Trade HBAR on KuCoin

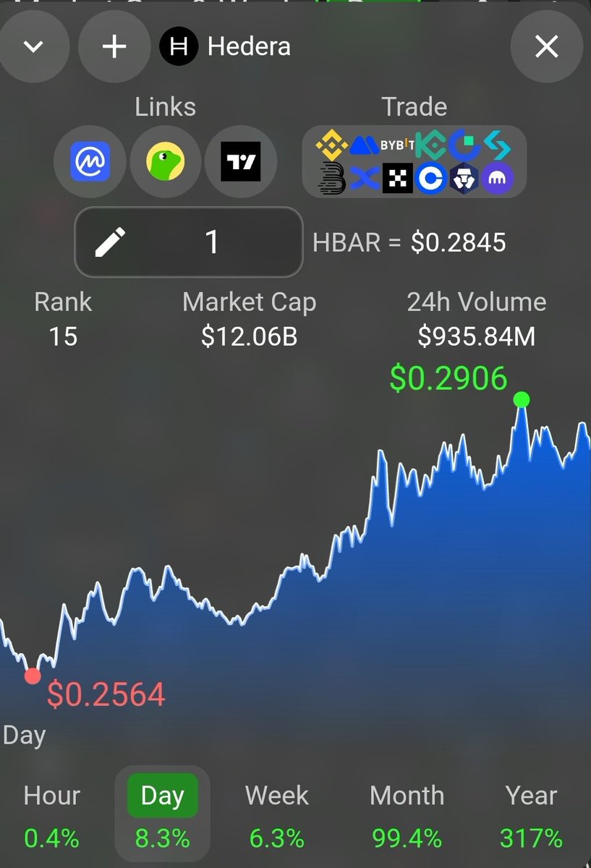click(431, 145)
